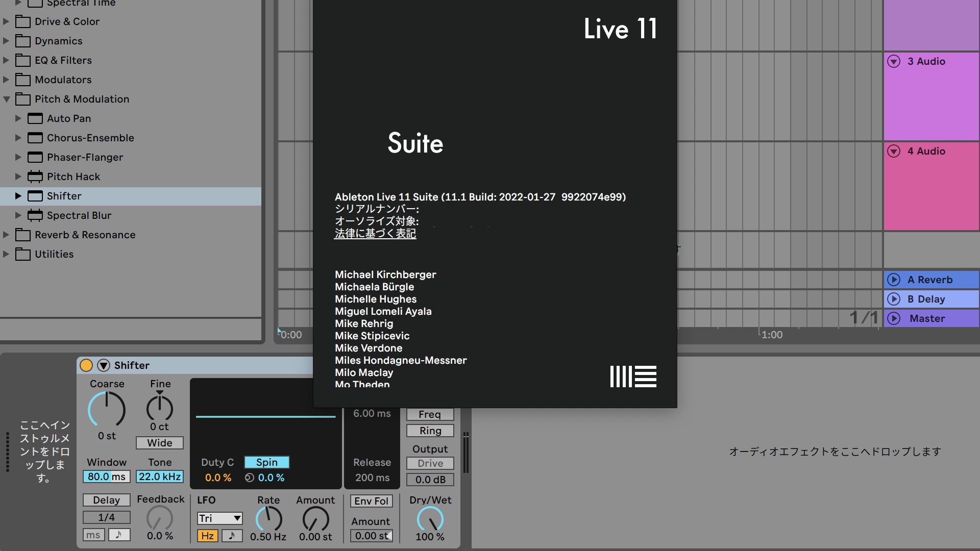Select the Pitch Hack device
Viewport: 980px width, 551px height.
(x=73, y=177)
